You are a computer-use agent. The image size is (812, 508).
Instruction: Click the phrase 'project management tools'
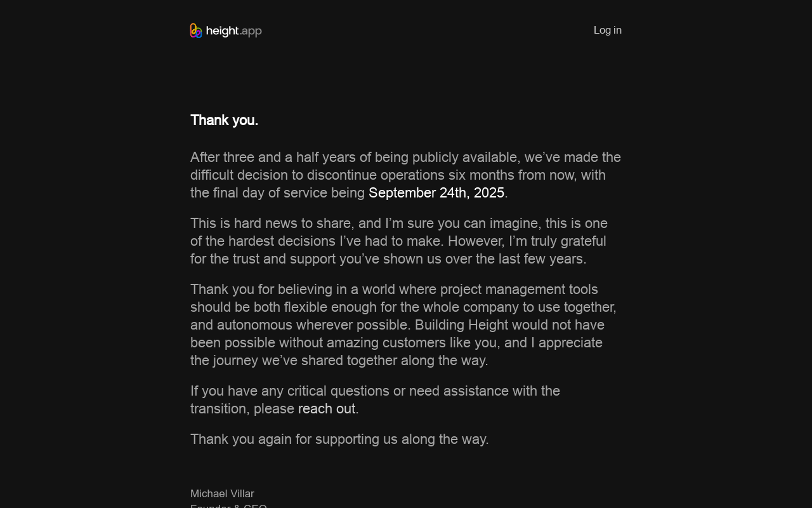coord(519,290)
